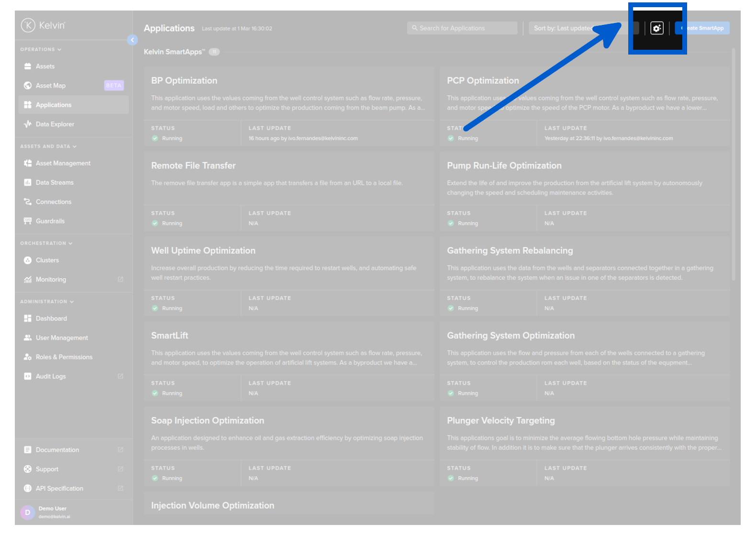Collapse the Administration section
The width and height of the screenshot is (756, 536).
[x=47, y=301]
